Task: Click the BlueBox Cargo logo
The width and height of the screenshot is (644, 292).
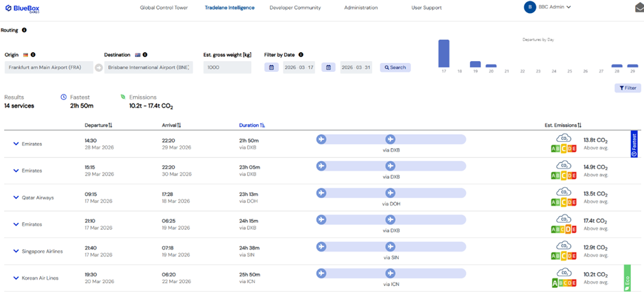Action: (22, 8)
